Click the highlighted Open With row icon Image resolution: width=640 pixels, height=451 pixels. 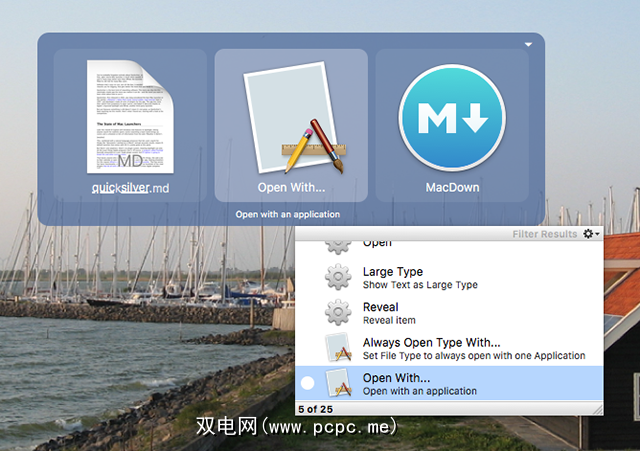[x=339, y=384]
